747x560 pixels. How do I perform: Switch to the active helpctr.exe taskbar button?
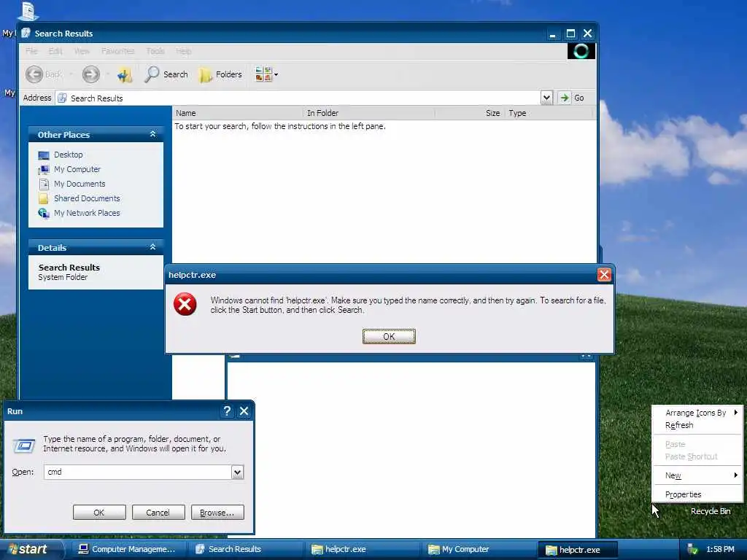point(578,550)
